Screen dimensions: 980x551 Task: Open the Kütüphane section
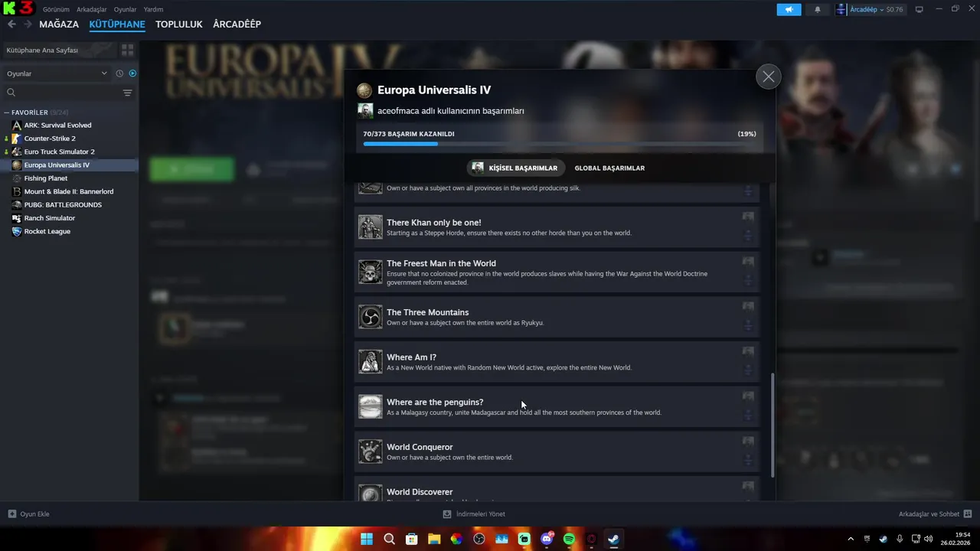click(117, 24)
